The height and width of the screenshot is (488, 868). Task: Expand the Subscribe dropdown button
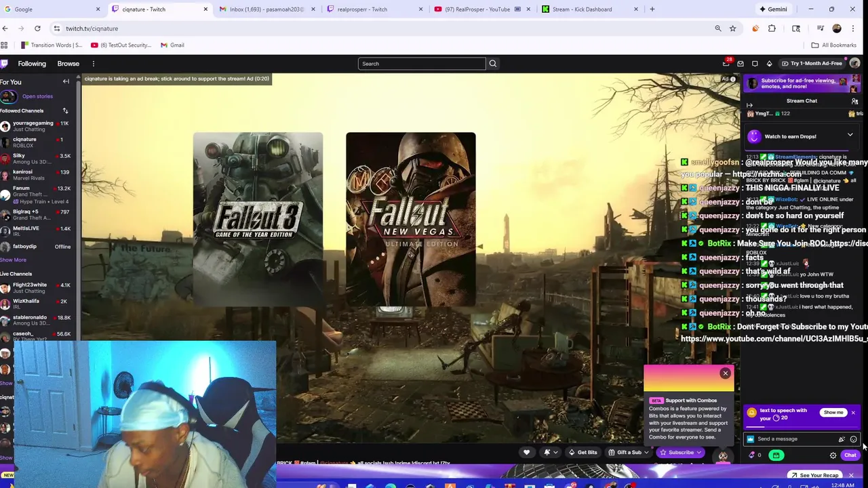click(681, 452)
